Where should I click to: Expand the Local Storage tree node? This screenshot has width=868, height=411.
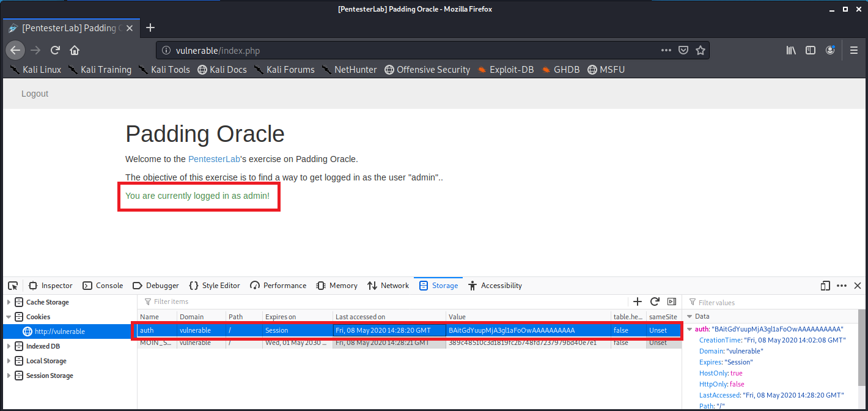[9, 361]
